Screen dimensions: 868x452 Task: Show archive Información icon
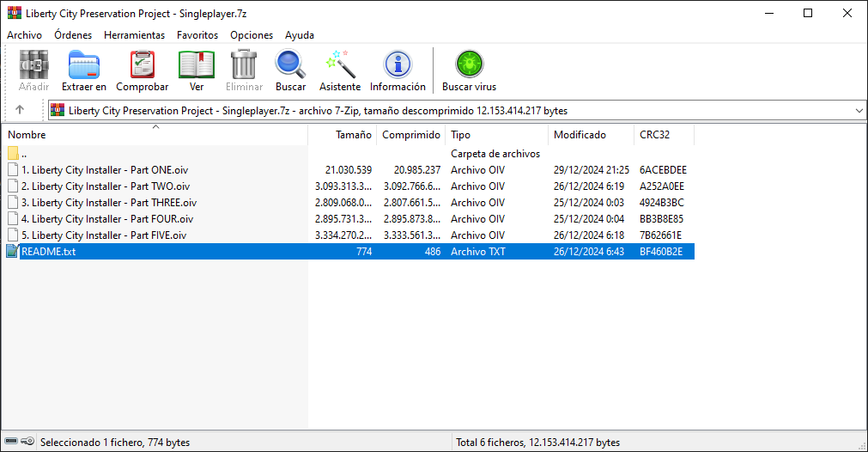coord(398,64)
